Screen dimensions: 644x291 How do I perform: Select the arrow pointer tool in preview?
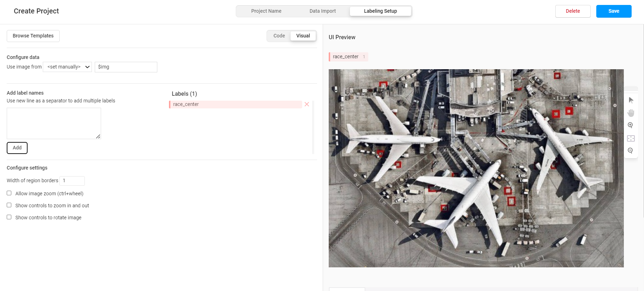pyautogui.click(x=631, y=100)
